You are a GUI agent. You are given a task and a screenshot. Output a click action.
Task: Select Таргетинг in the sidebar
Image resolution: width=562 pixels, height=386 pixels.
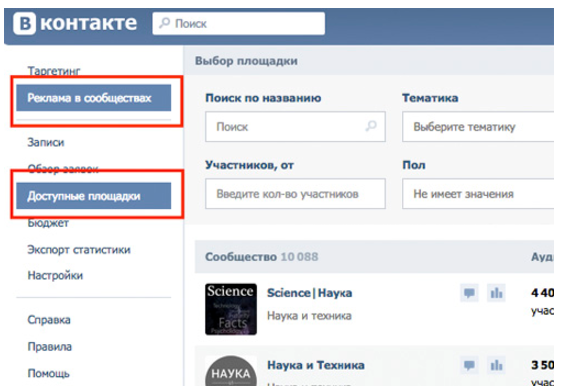coord(54,70)
